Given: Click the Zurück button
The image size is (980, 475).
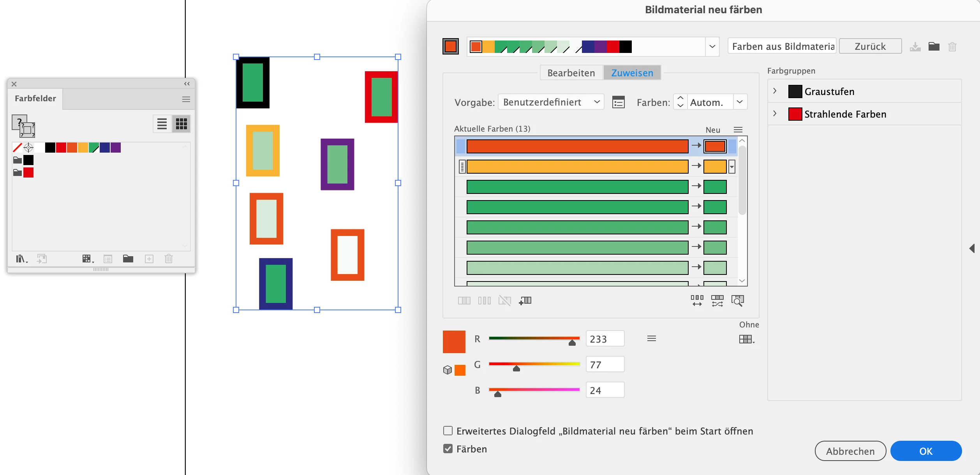Looking at the screenshot, I should coord(870,46).
